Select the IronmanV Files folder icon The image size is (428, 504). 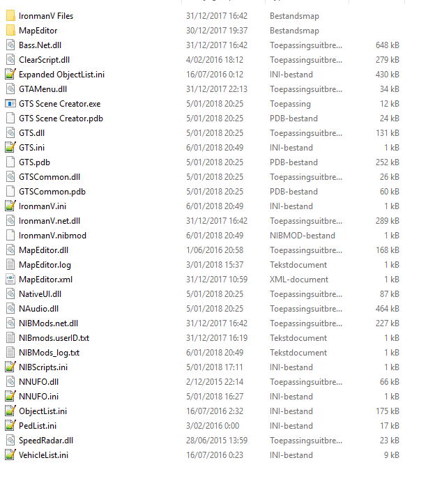pyautogui.click(x=10, y=16)
